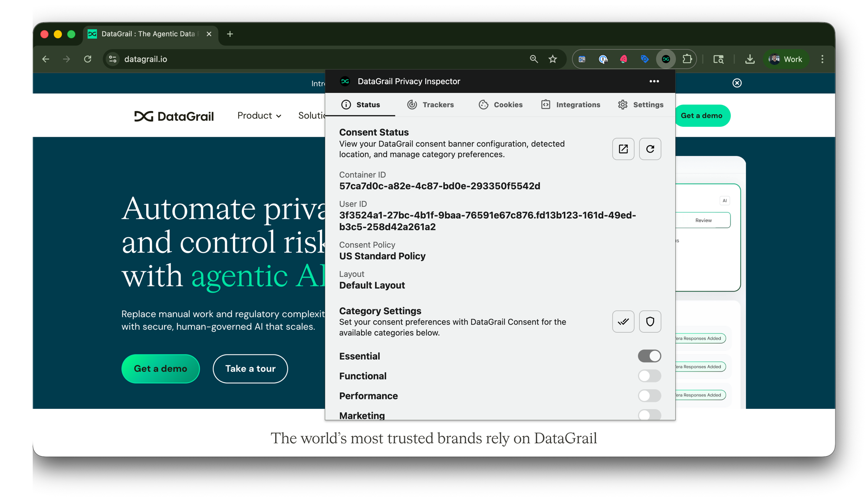
Task: Open the DataGrail Privacy Inspector extension icon
Action: tap(666, 59)
